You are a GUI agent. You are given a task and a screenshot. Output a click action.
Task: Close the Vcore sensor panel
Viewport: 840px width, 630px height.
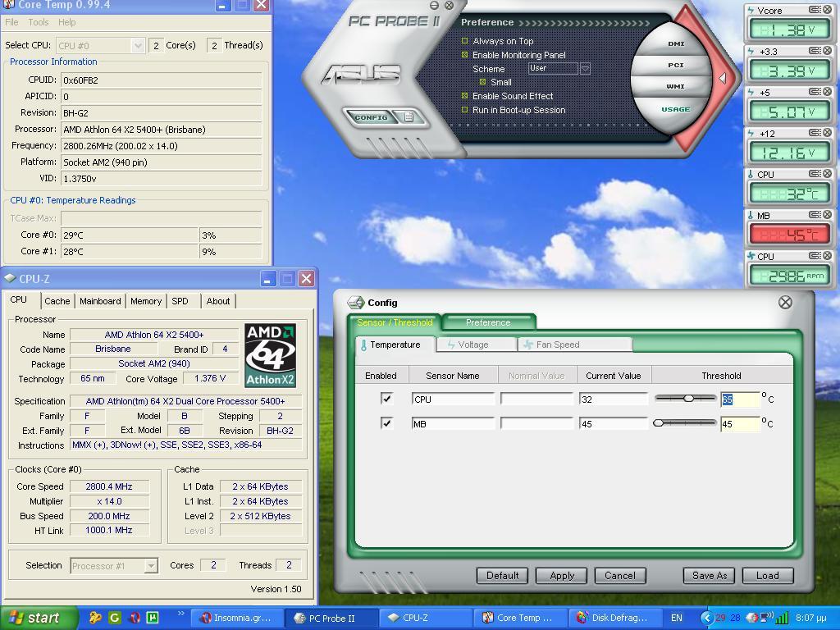pos(827,10)
